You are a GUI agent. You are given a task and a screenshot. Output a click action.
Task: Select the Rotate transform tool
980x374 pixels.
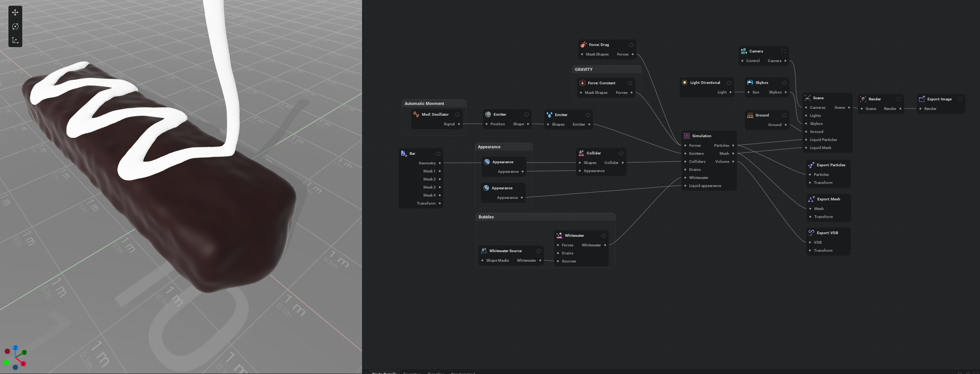(15, 26)
